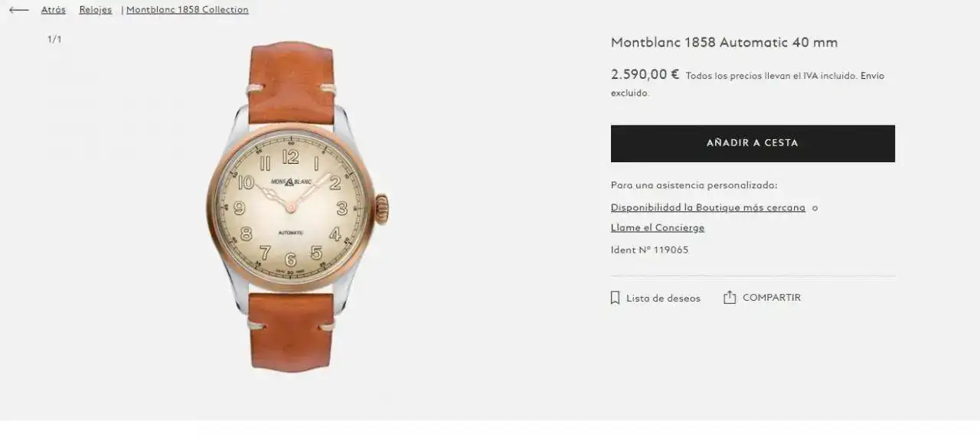This screenshot has height=437, width=980.
Task: Check Disponibilidad la Boutique más cercana
Action: coord(708,207)
